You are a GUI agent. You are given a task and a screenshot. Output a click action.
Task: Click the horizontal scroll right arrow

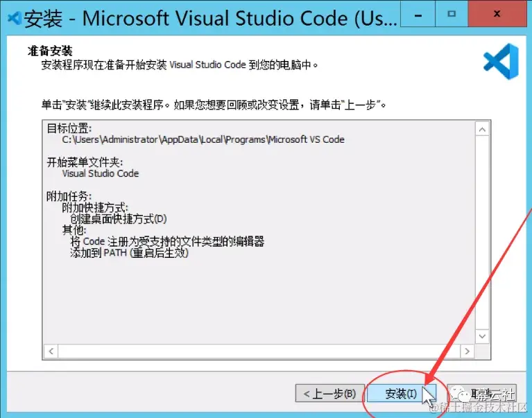(467, 351)
